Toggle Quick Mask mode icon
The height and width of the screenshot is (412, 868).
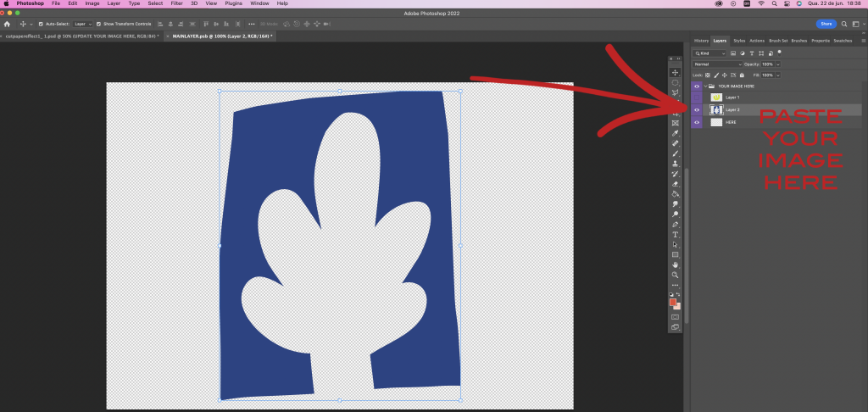coord(675,317)
